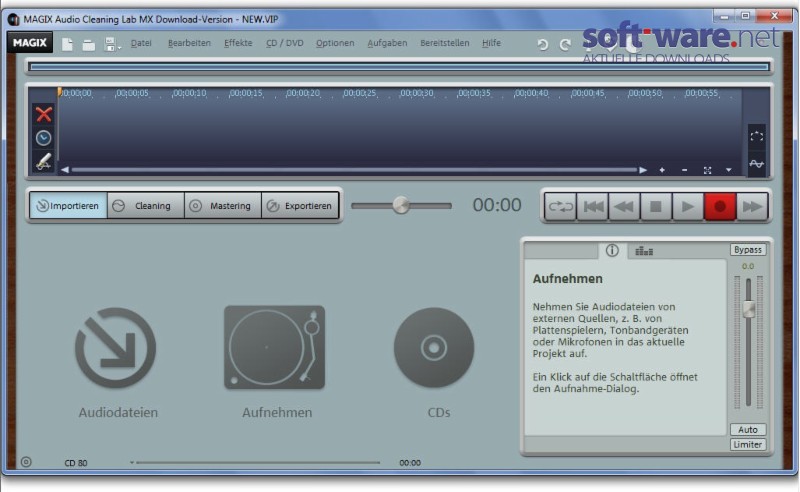This screenshot has width=800, height=492.
Task: Click the MAGIX logo button
Action: tap(30, 42)
